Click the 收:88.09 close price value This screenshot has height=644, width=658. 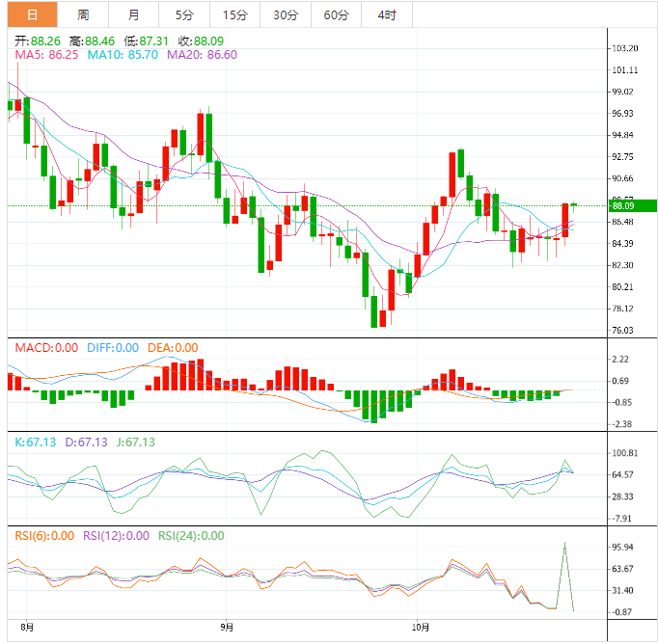pos(201,41)
